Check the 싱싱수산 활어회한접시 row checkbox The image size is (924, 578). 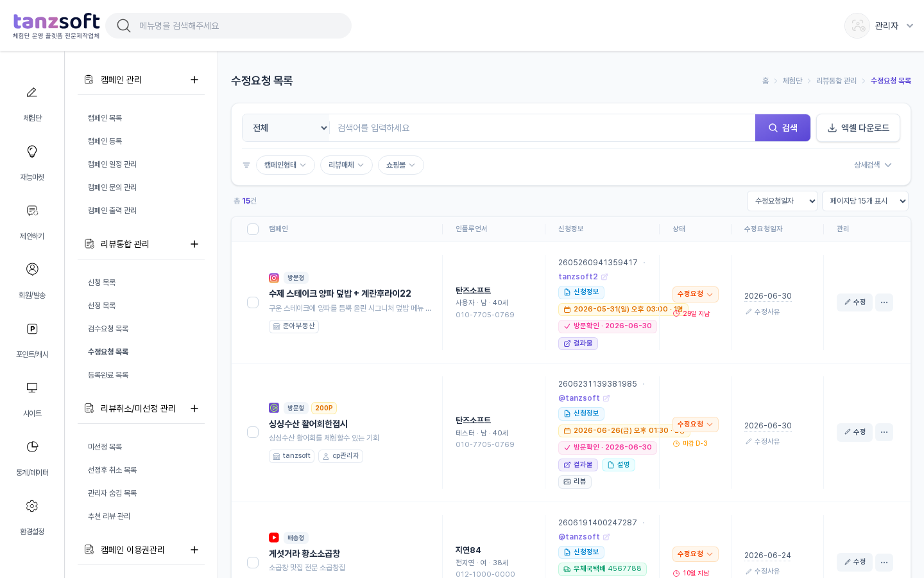[253, 432]
